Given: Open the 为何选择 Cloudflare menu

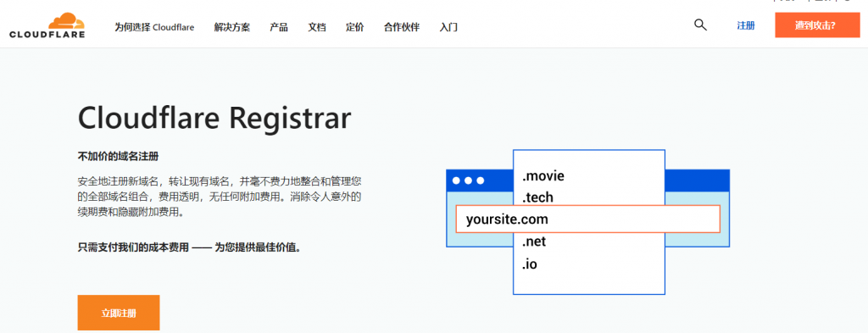Looking at the screenshot, I should point(154,27).
